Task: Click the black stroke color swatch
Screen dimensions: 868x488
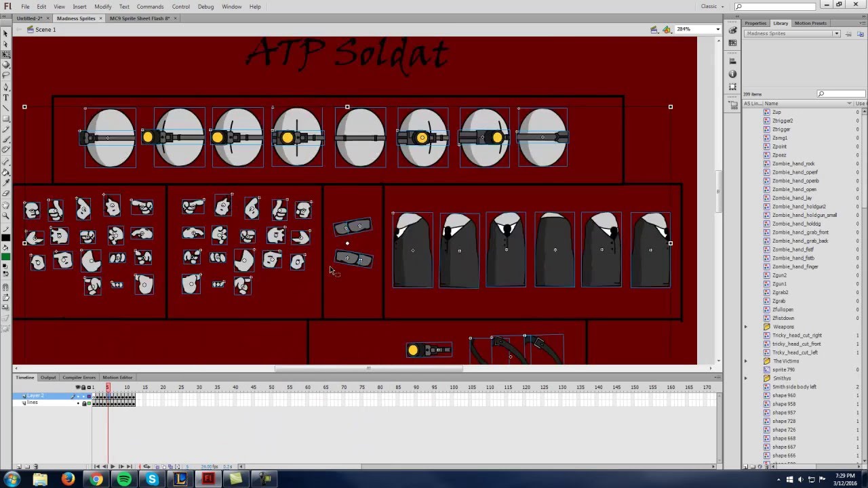Action: coord(7,239)
